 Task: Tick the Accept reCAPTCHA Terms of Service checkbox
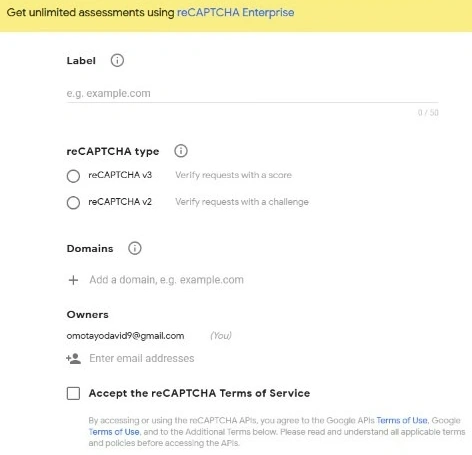73,393
